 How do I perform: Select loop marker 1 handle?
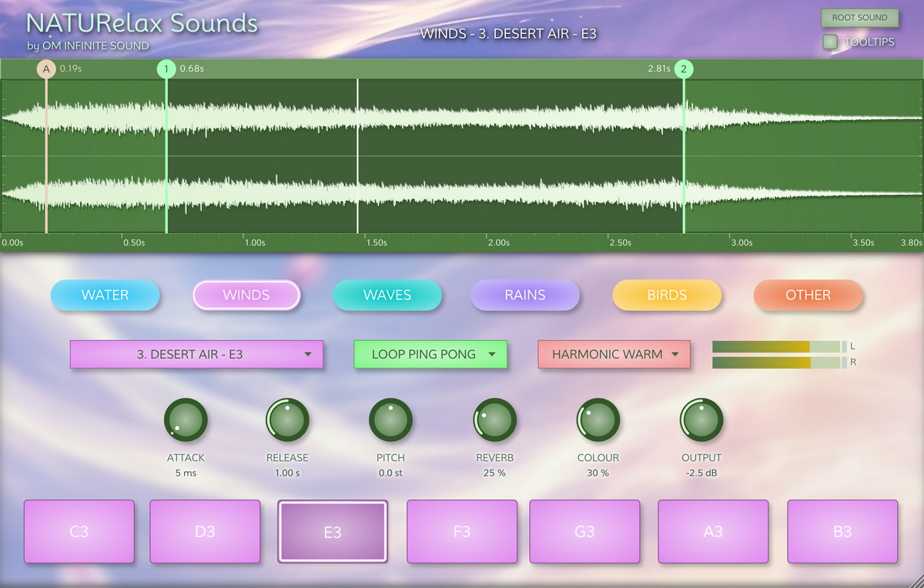point(166,69)
